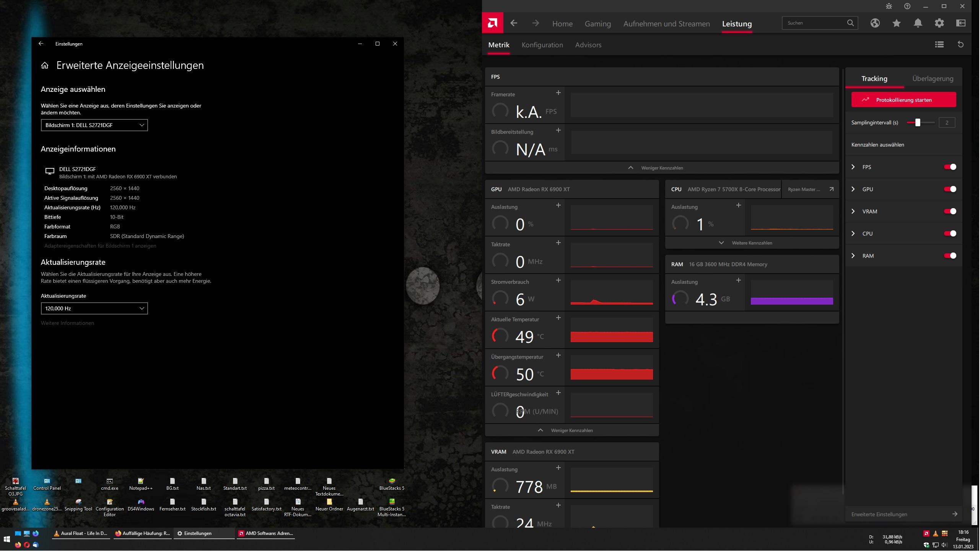Switch to Überlagerung tab

pyautogui.click(x=934, y=78)
